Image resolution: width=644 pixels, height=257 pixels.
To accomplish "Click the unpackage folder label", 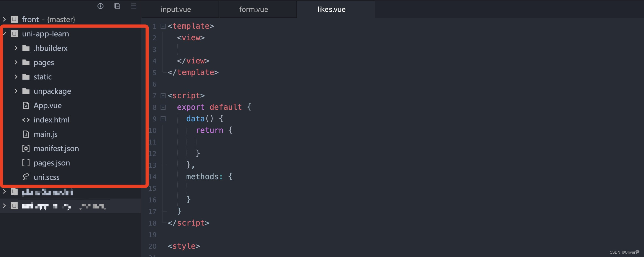I will 52,91.
